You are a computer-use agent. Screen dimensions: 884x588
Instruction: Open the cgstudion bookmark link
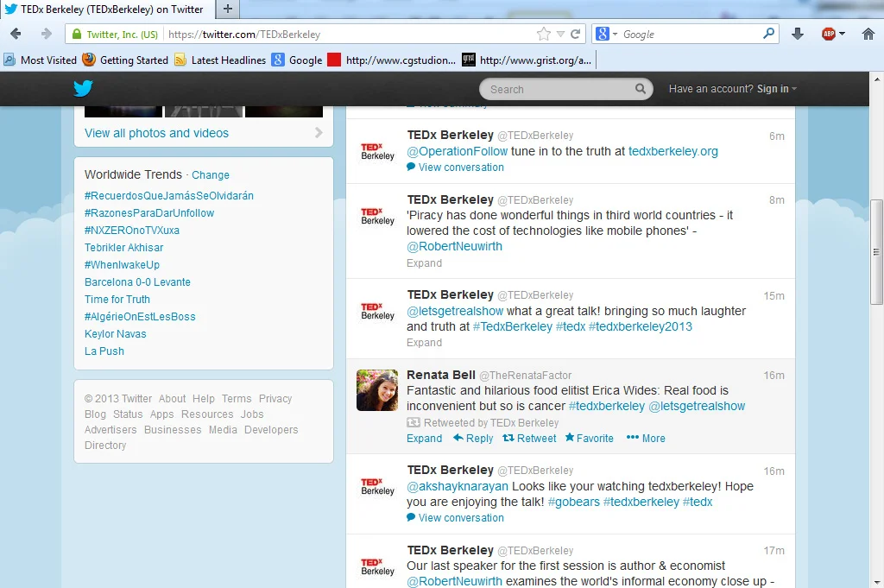392,60
